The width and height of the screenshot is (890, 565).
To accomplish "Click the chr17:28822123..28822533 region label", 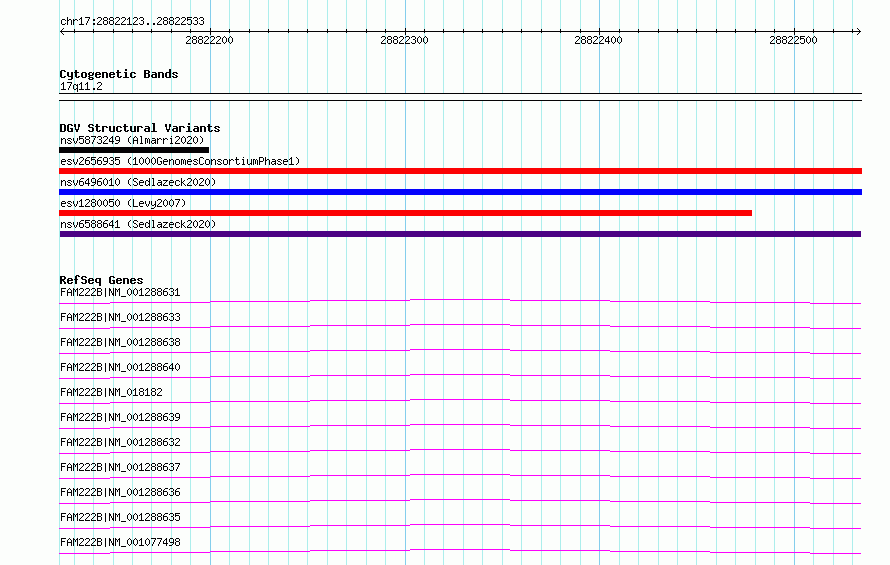I will tap(132, 21).
